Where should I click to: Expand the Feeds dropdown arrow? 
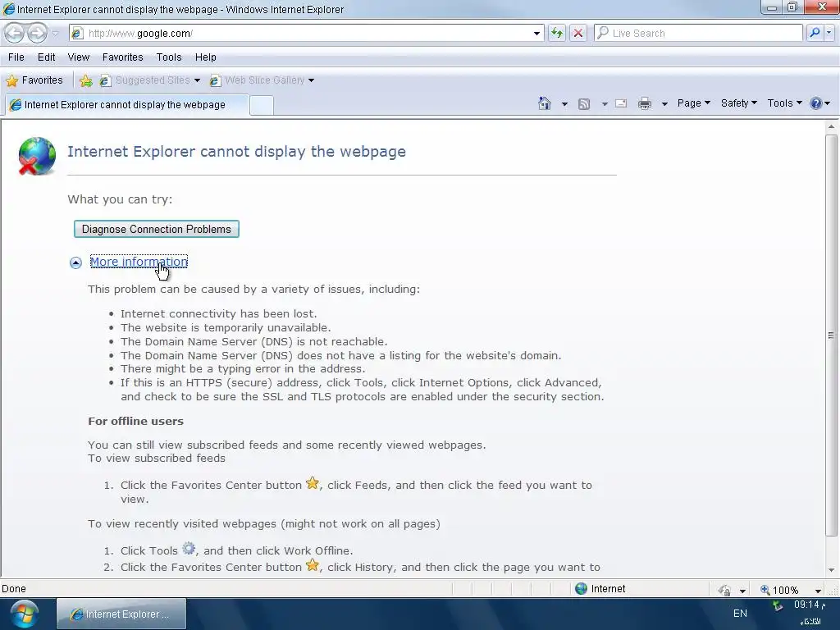(x=605, y=104)
